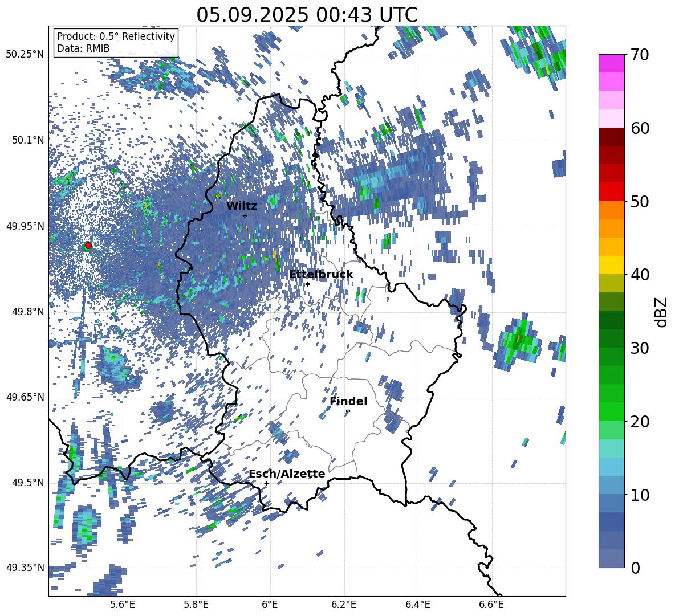Image resolution: width=675 pixels, height=616 pixels.
Task: Click the magenta top colorbar segment
Action: (x=611, y=63)
